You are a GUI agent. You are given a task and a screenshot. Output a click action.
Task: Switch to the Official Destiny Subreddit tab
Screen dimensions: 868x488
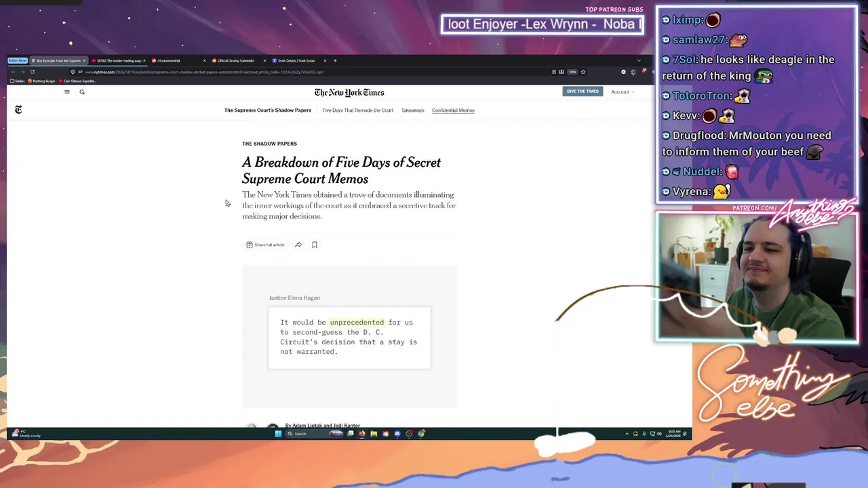point(238,61)
